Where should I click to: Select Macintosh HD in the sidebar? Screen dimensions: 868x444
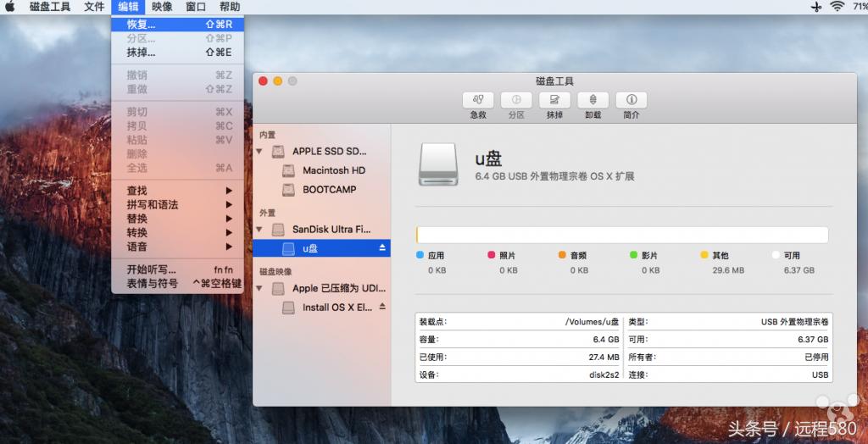(x=333, y=170)
